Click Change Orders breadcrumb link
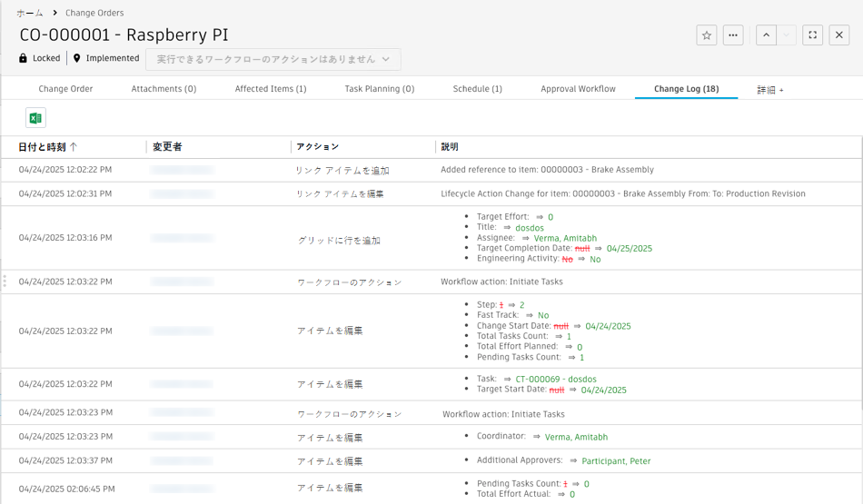The height and width of the screenshot is (504, 863). pos(94,13)
